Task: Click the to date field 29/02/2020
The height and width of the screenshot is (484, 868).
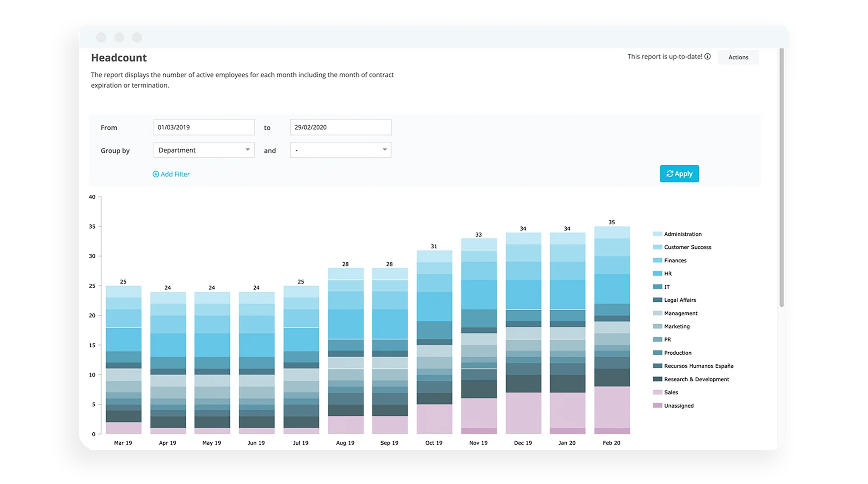Action: click(340, 127)
